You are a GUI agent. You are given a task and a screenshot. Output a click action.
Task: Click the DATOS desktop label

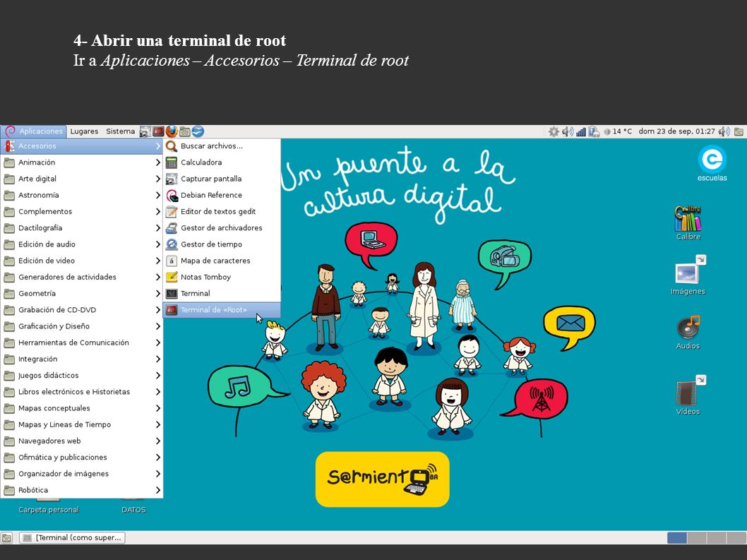point(133,509)
